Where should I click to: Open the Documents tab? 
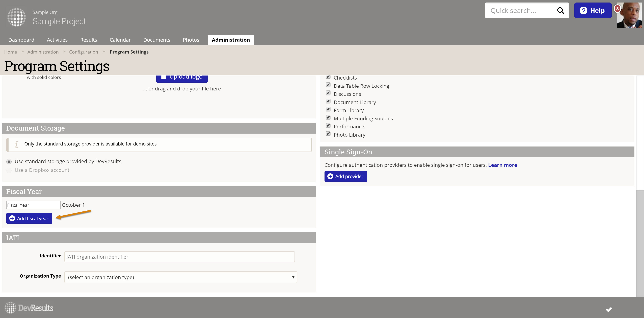point(156,40)
